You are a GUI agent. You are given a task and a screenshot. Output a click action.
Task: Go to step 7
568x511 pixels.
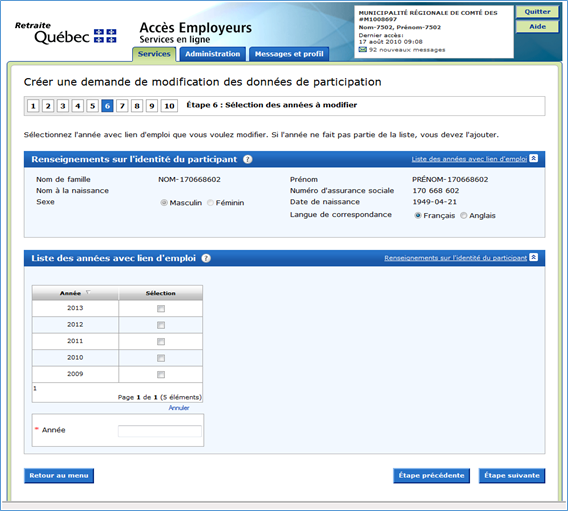122,106
